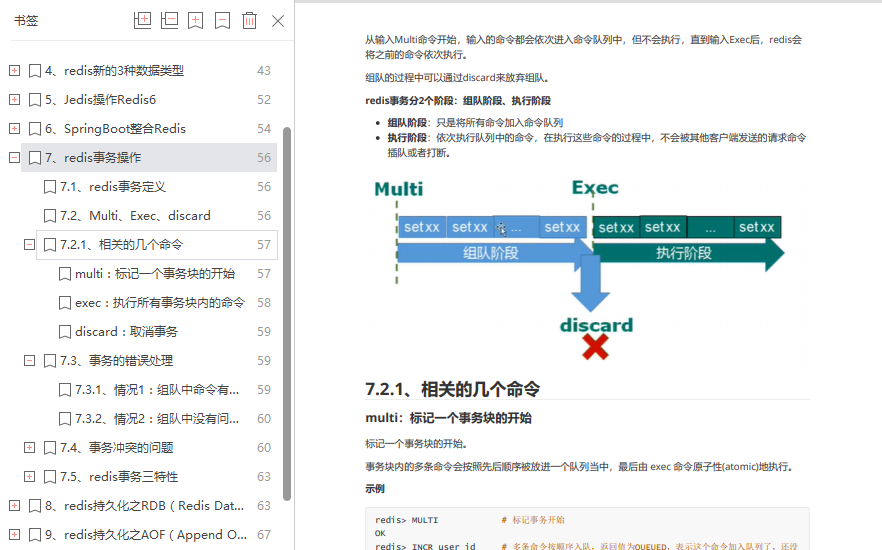Click the add bookmark icon
Image resolution: width=882 pixels, height=550 pixels.
pos(195,21)
